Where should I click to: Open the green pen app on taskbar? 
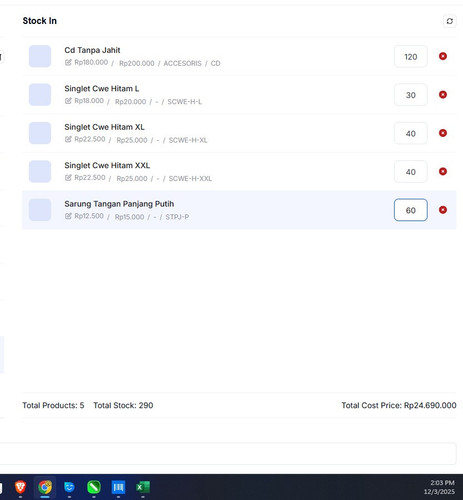coord(94,487)
